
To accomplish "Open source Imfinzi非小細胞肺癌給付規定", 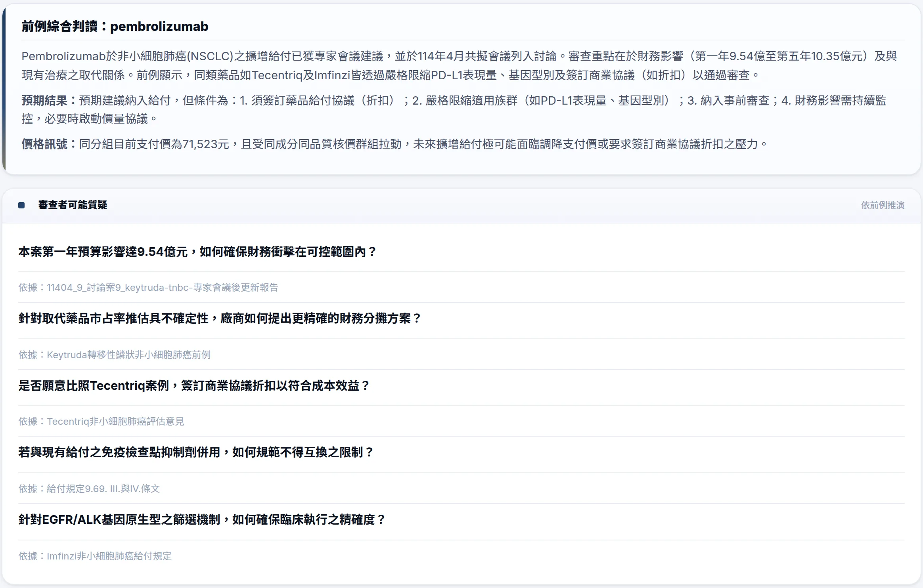I will (95, 556).
